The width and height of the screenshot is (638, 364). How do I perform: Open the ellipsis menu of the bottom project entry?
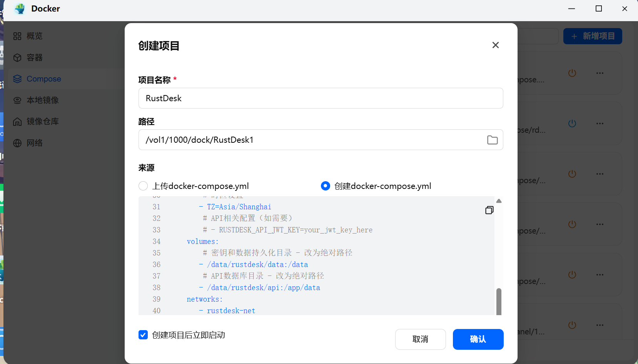tap(600, 325)
